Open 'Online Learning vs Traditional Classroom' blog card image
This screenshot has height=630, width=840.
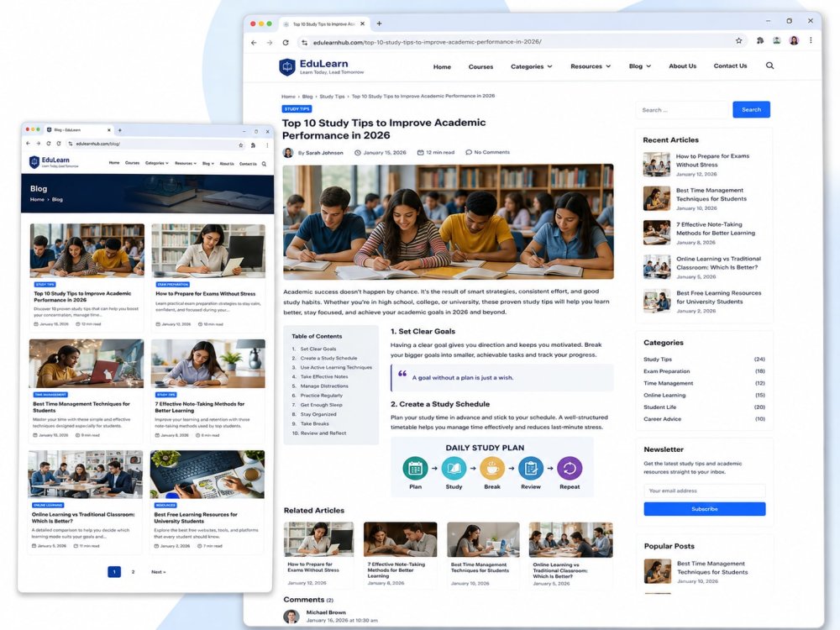coord(86,474)
